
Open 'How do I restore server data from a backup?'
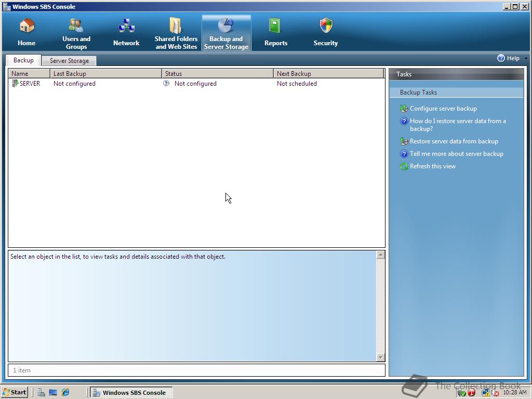tap(458, 125)
